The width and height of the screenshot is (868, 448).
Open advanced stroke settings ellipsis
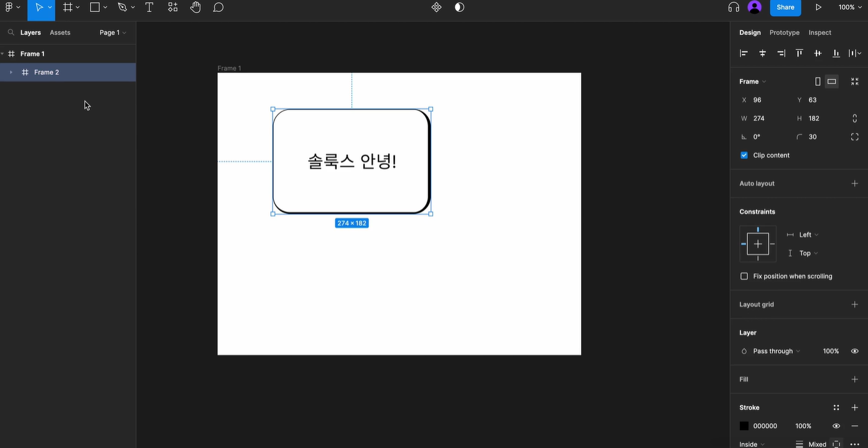coord(855,444)
